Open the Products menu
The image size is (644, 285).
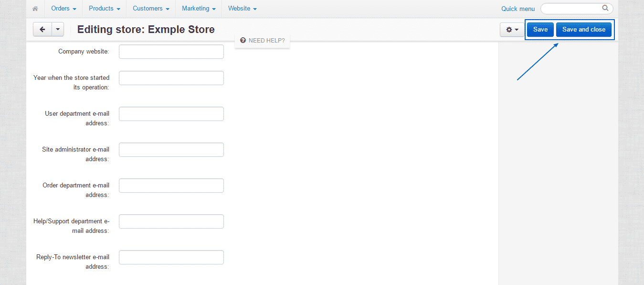104,9
